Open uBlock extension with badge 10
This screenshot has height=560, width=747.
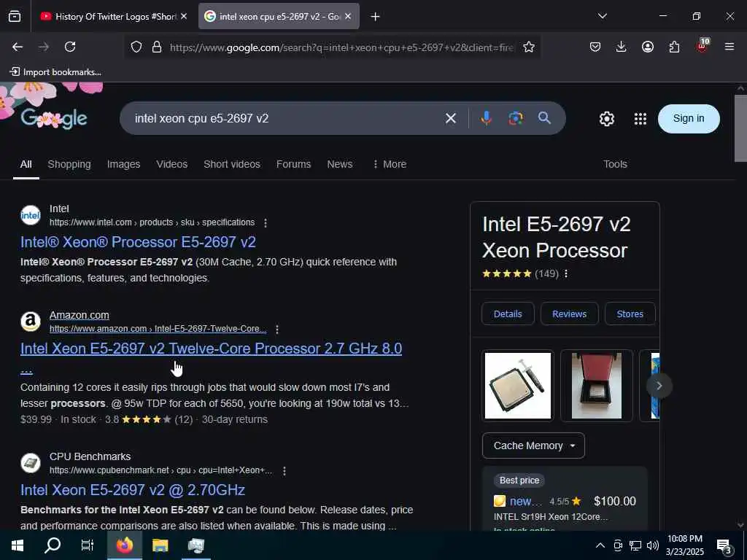[x=703, y=46]
